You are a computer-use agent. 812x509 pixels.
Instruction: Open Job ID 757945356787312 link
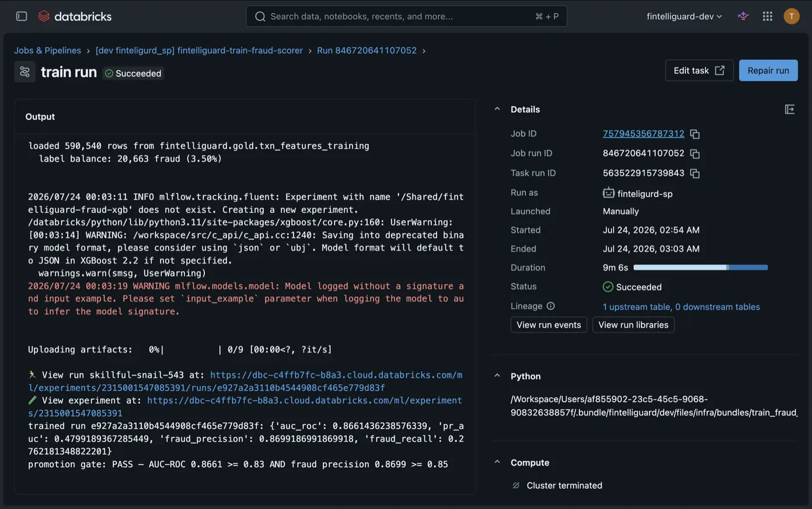(x=643, y=133)
